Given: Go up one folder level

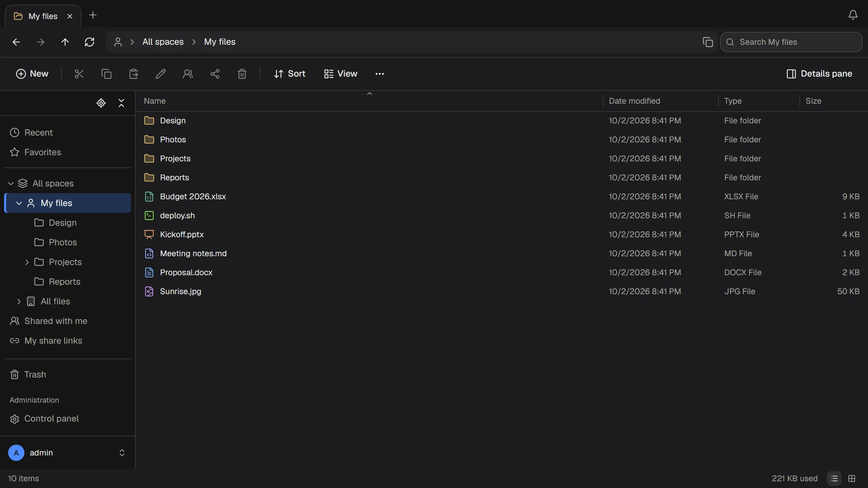Looking at the screenshot, I should [x=65, y=42].
